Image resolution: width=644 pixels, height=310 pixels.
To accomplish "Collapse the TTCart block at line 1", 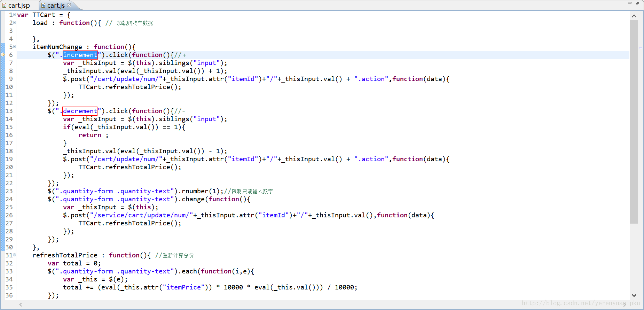I will click(15, 15).
